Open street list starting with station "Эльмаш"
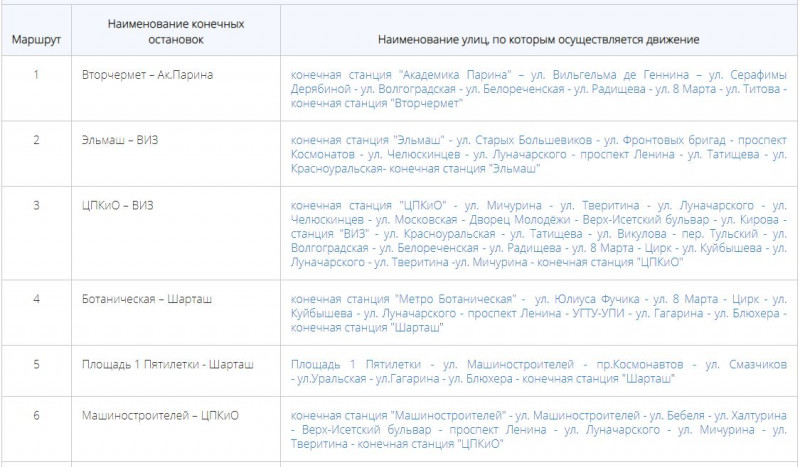This screenshot has width=800, height=467. 538,154
